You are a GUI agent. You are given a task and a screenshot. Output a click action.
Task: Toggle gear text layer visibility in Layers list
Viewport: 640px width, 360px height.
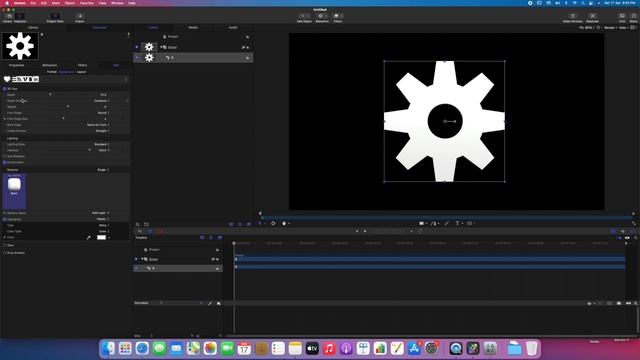[137, 58]
